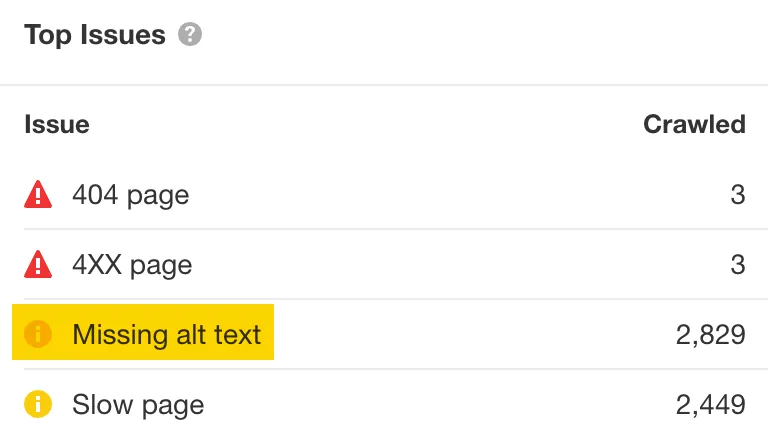
Task: Click the red error triangle beside 4XX page
Action: (38, 265)
